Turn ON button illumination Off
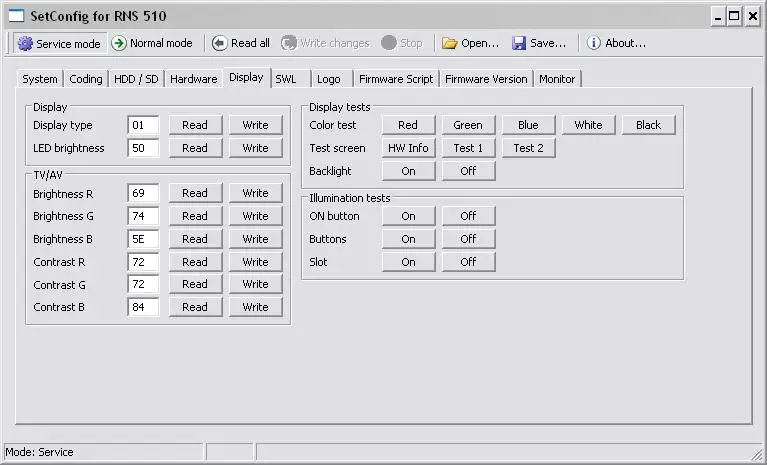The width and height of the screenshot is (767, 465). tap(469, 216)
